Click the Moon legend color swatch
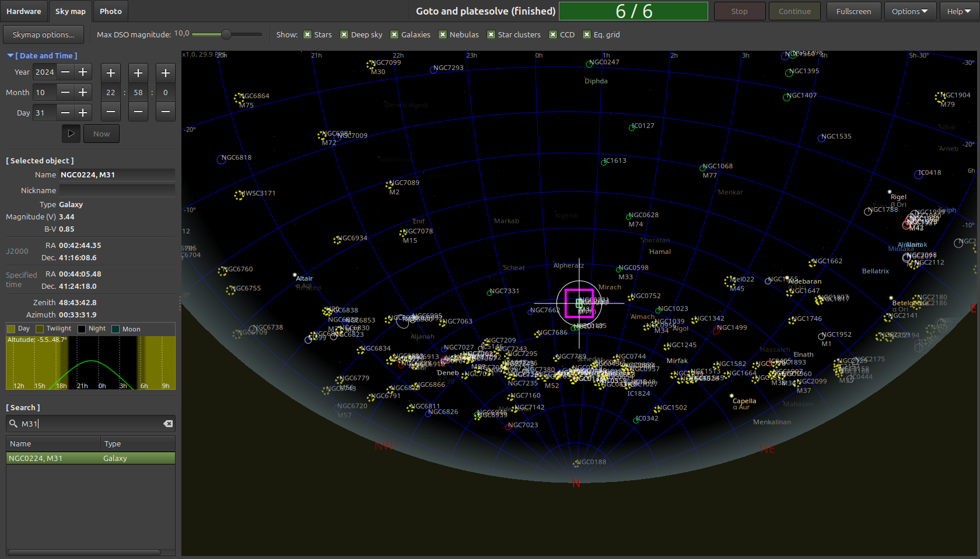 point(116,329)
